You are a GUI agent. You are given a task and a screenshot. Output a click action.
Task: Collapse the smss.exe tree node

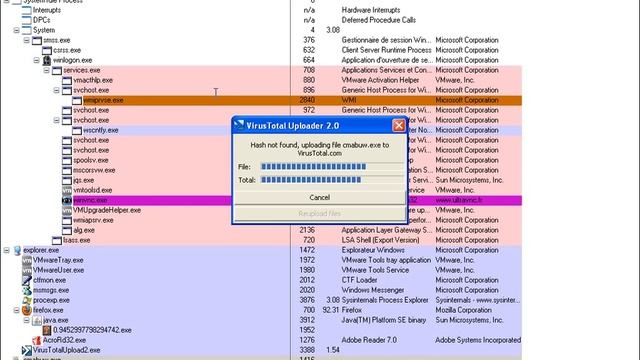point(27,40)
